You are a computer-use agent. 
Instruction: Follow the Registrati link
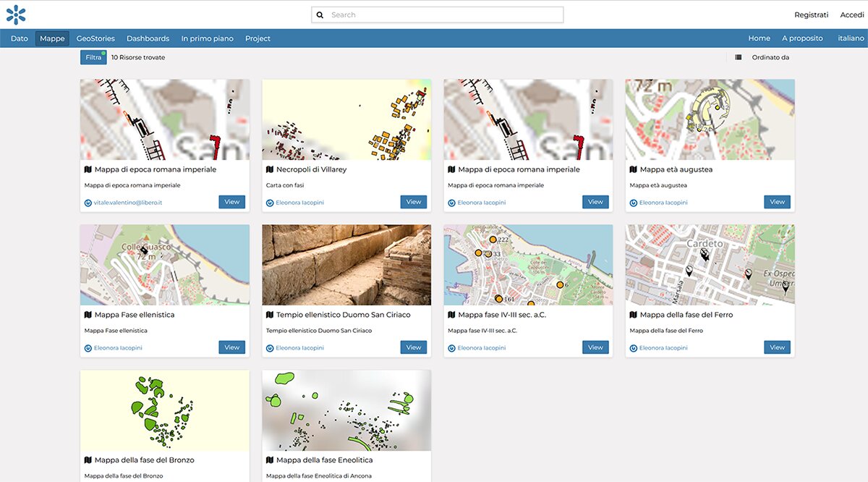click(811, 14)
